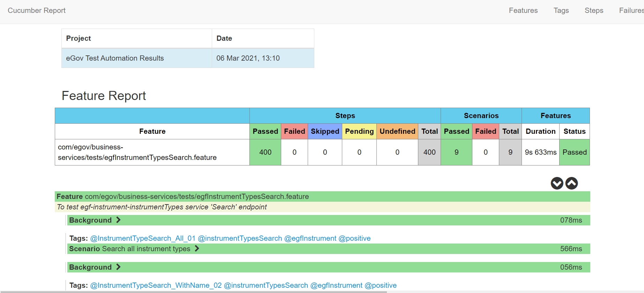
Task: Click the @InstrumentTypeSearch_All_01 tag link
Action: tap(143, 238)
